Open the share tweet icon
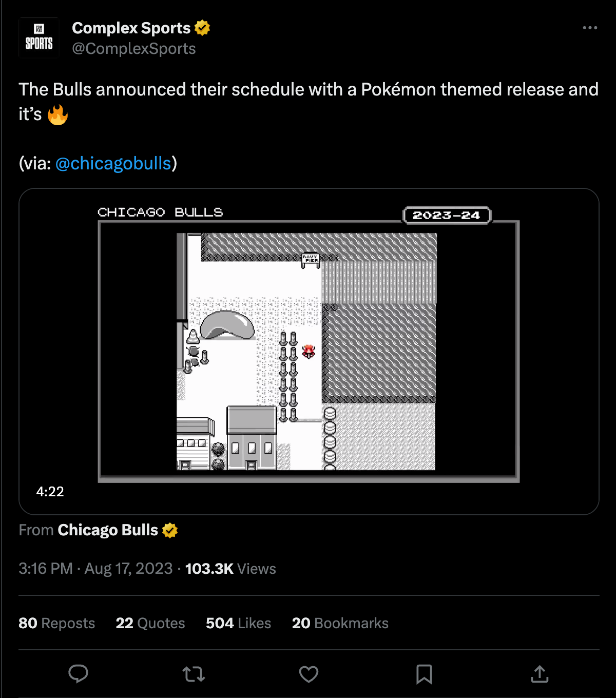The width and height of the screenshot is (616, 698). (540, 673)
